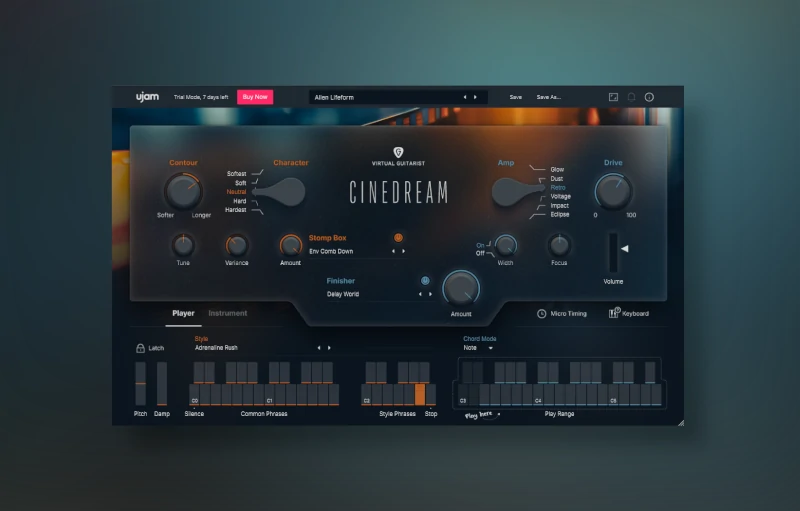
Task: Select Glow amp type
Action: [x=557, y=169]
